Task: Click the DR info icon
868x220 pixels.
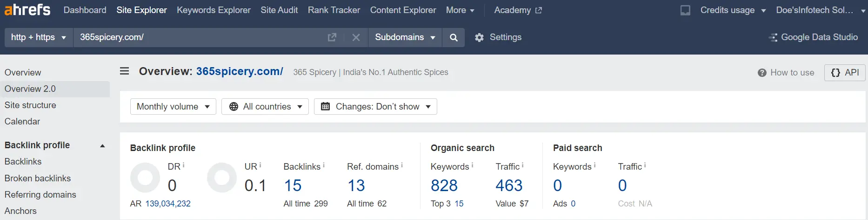Action: (183, 165)
